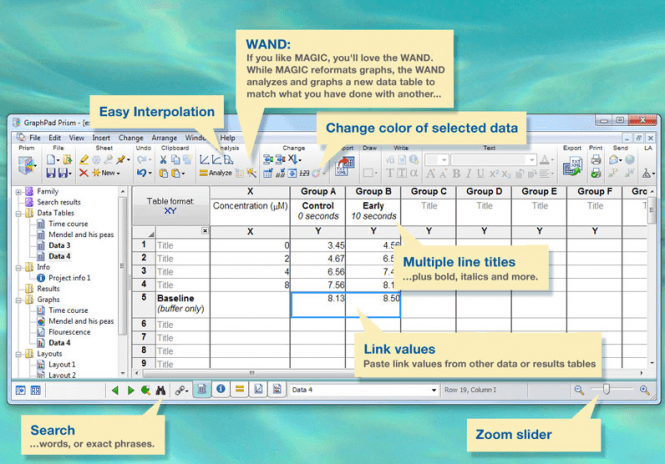
Task: Open the Arrange menu
Action: tap(164, 138)
